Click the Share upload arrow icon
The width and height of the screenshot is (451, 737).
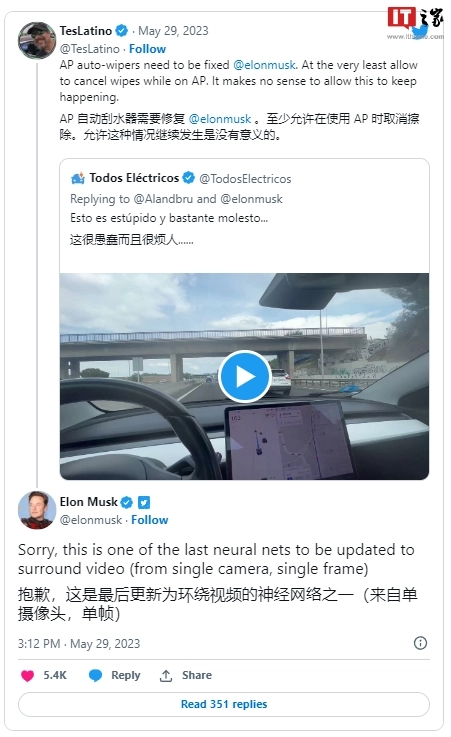point(166,675)
